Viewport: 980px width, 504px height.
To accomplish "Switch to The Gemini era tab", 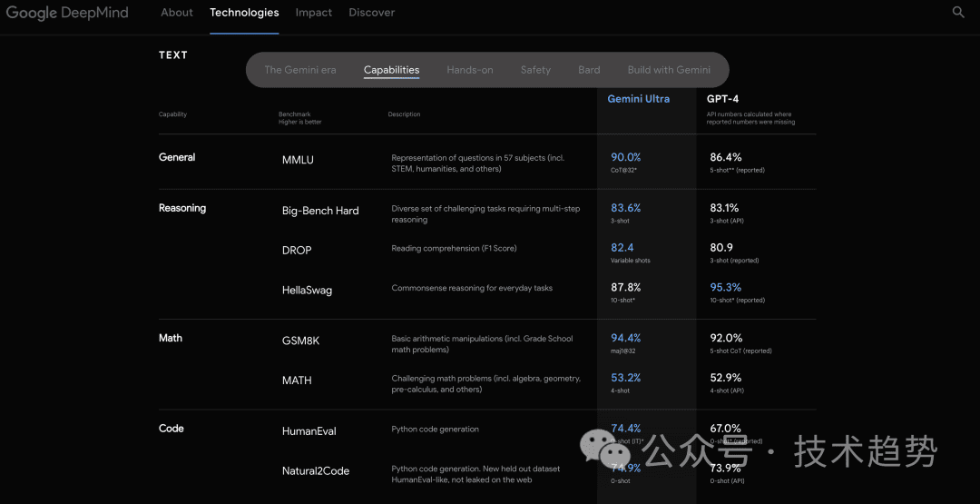I will [x=300, y=69].
